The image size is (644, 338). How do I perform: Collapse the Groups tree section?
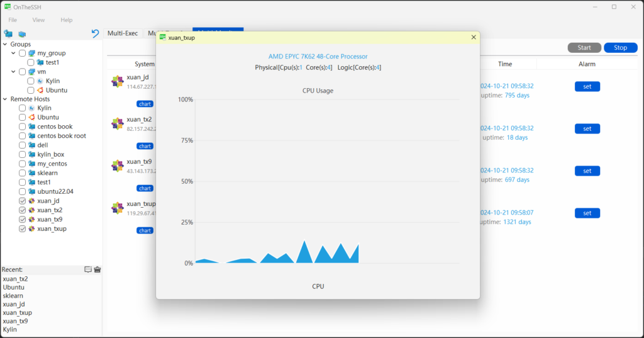pyautogui.click(x=5, y=45)
